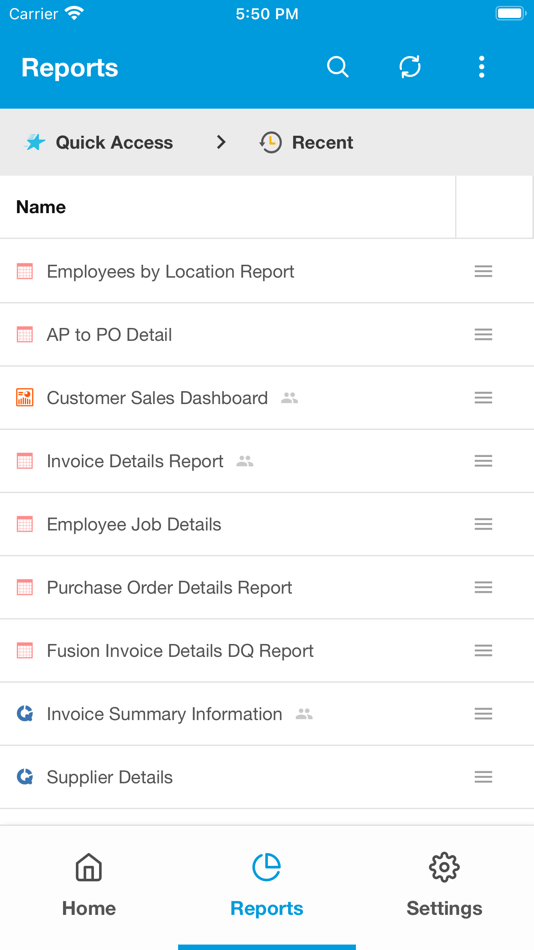Open row menu for Fusion Invoice Details DQ Report

[x=483, y=651]
